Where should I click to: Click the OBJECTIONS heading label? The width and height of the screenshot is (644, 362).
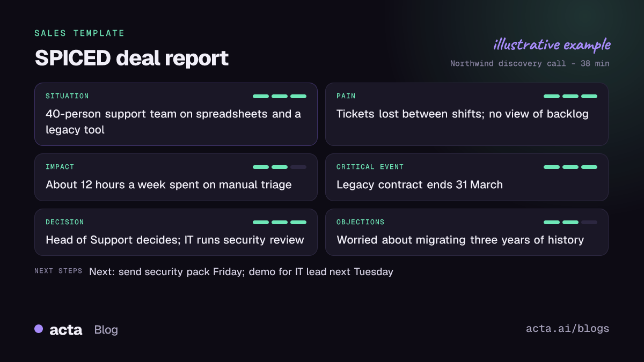[x=361, y=222]
